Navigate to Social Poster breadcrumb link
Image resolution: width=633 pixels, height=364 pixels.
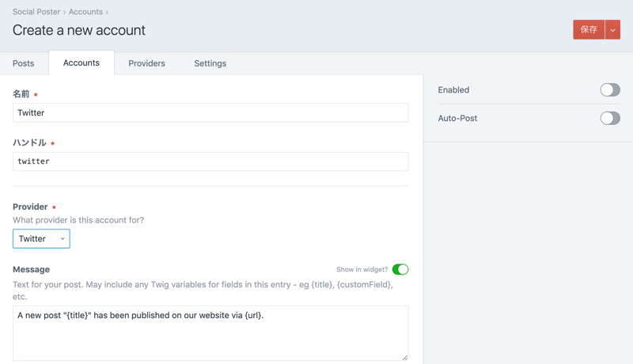36,12
